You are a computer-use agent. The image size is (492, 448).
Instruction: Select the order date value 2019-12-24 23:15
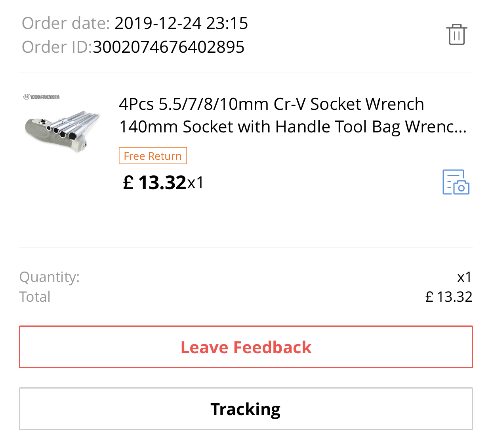coord(181,23)
